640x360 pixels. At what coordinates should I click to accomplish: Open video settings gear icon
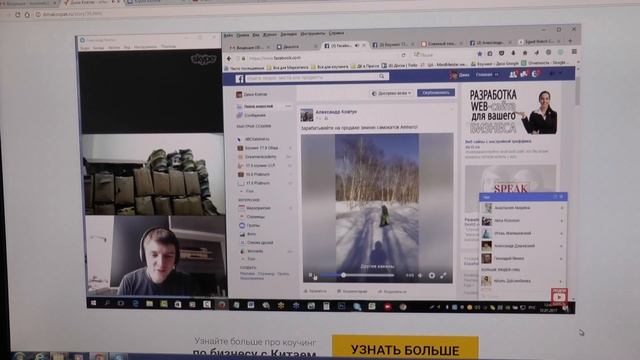click(431, 276)
